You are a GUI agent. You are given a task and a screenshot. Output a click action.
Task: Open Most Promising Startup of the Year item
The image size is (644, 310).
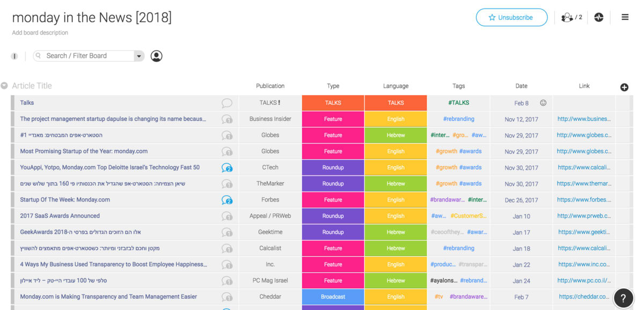(x=84, y=152)
